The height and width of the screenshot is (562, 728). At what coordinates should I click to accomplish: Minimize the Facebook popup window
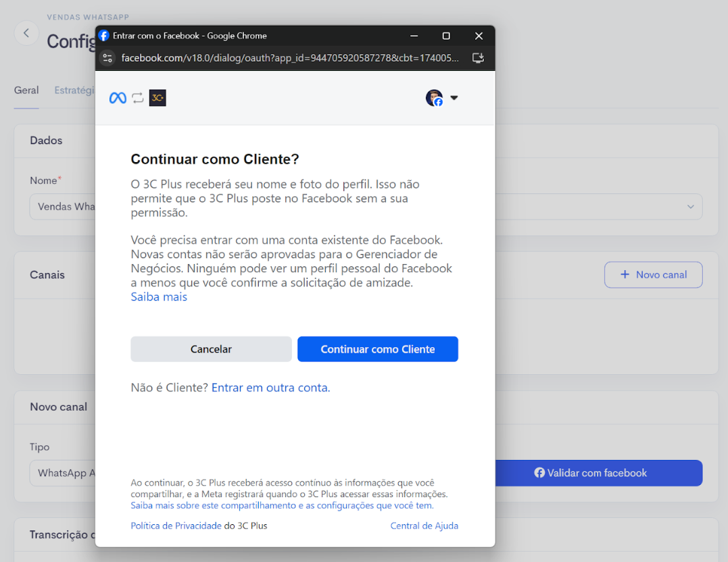414,36
